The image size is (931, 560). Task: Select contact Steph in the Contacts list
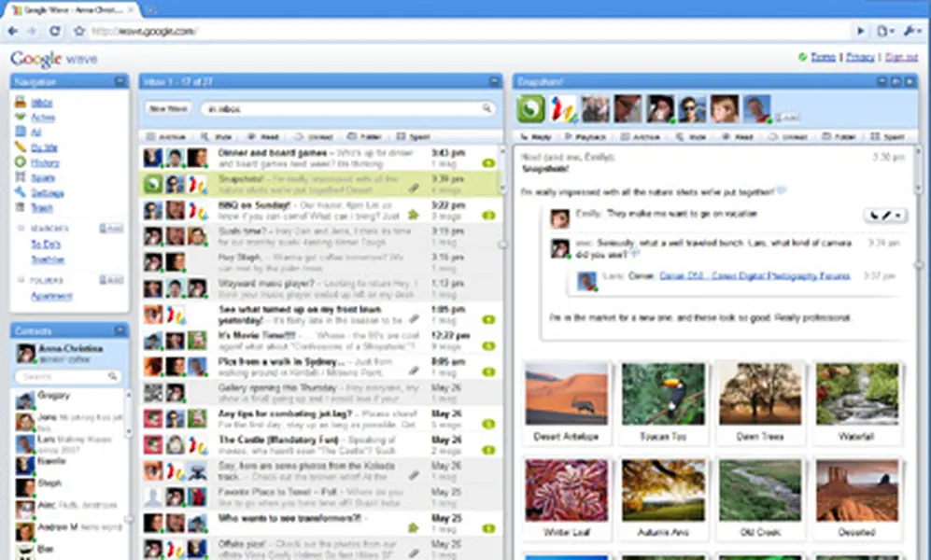[69, 487]
